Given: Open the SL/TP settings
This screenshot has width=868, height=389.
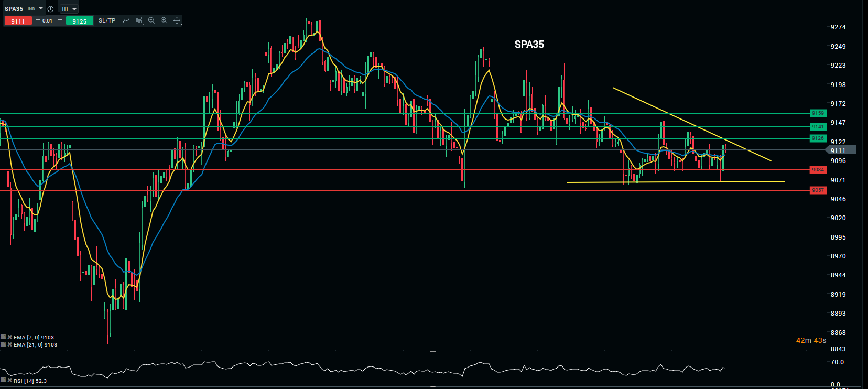Looking at the screenshot, I should pos(107,20).
